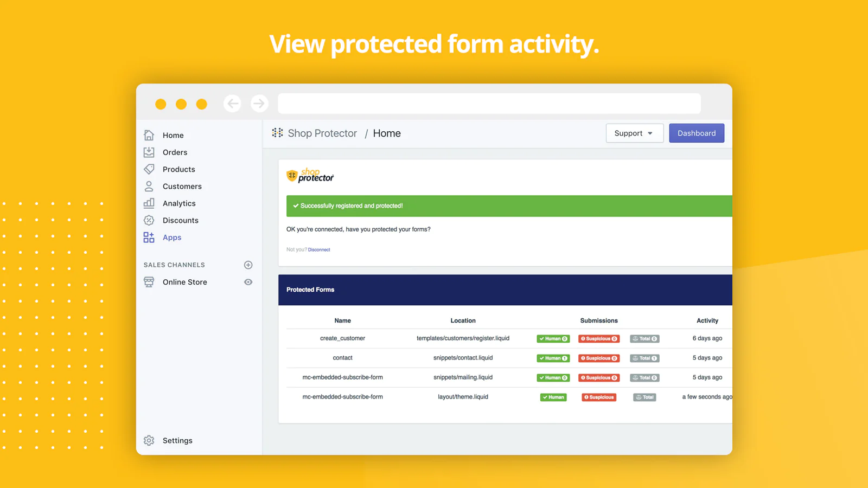
Task: Select the contact form name
Action: (342, 358)
